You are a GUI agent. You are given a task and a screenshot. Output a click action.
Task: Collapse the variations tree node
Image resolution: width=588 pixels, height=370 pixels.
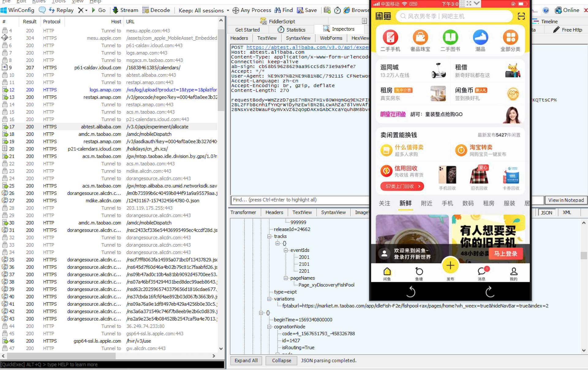pyautogui.click(x=269, y=299)
